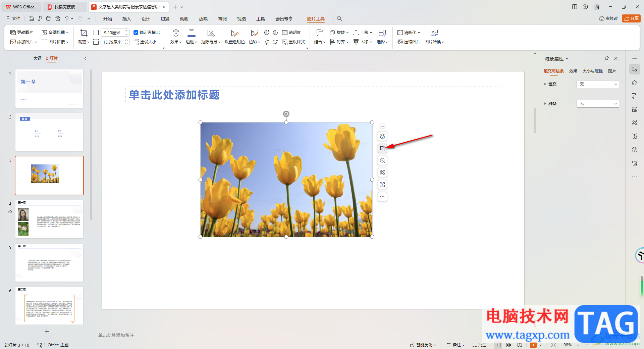Open the 旋转 rotate dropdown

[x=339, y=33]
